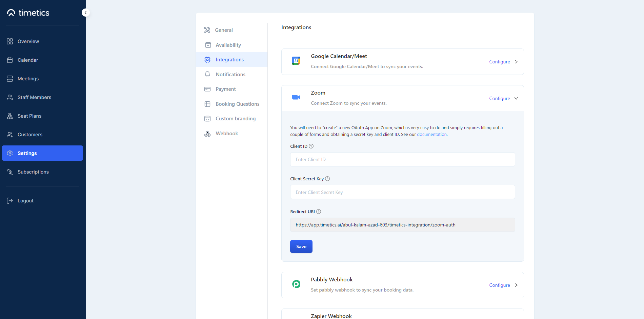The height and width of the screenshot is (319, 644).
Task: Click the timetics logo at the top
Action: point(28,13)
